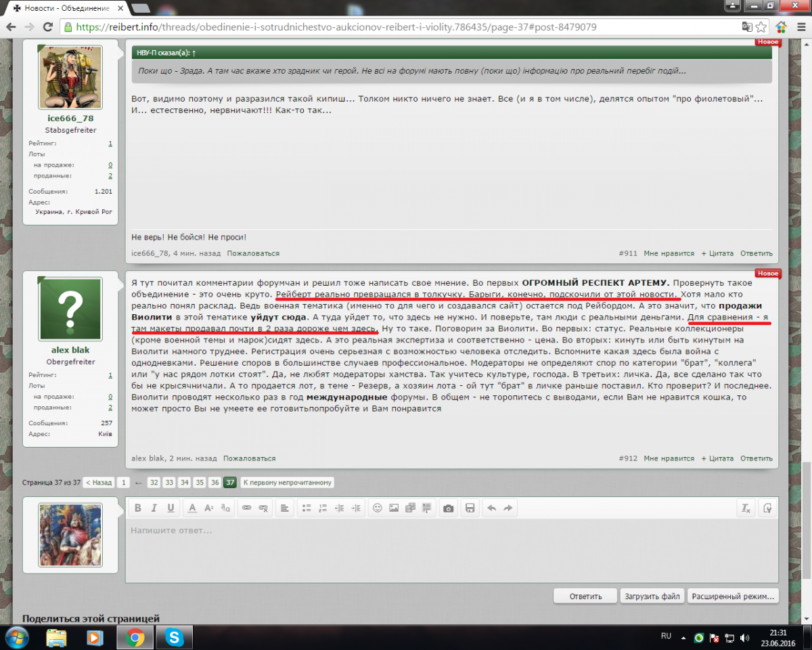Open page 34 in pagination

185,483
